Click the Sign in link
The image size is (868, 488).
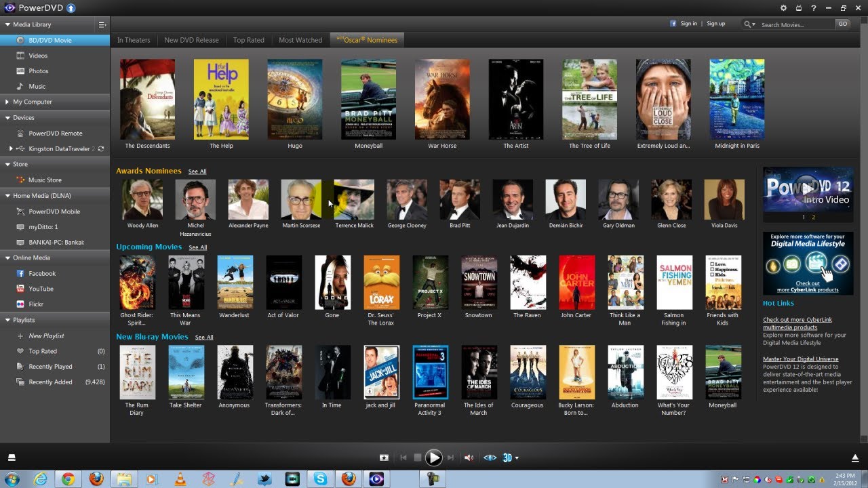689,24
